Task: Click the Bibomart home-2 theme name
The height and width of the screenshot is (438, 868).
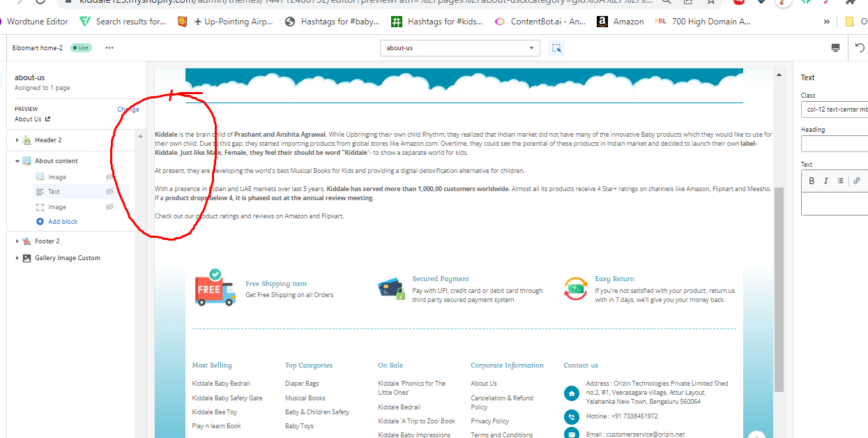Action: coord(37,48)
